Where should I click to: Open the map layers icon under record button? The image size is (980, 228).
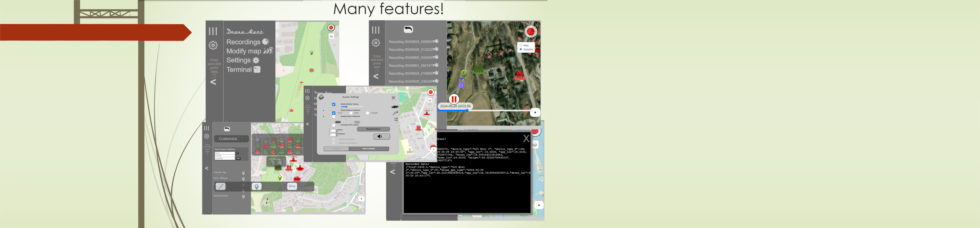click(x=331, y=37)
